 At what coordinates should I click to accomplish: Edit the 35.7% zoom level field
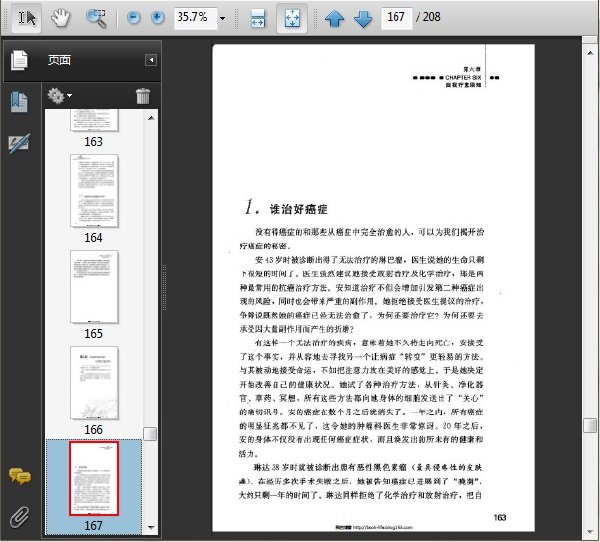click(195, 17)
